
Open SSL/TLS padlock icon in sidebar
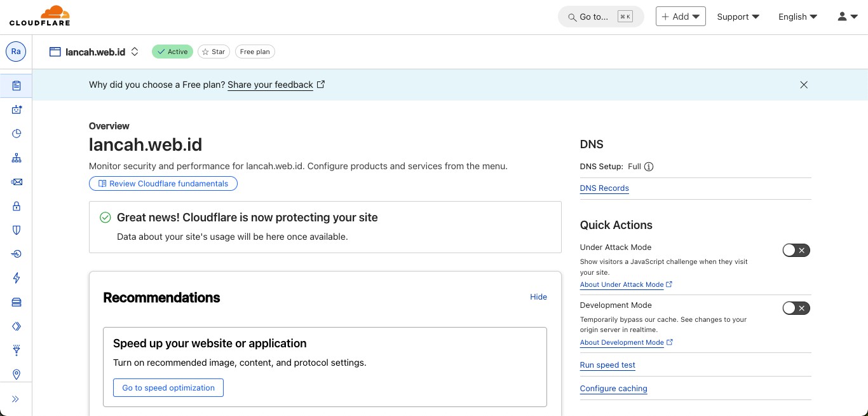[x=17, y=206]
